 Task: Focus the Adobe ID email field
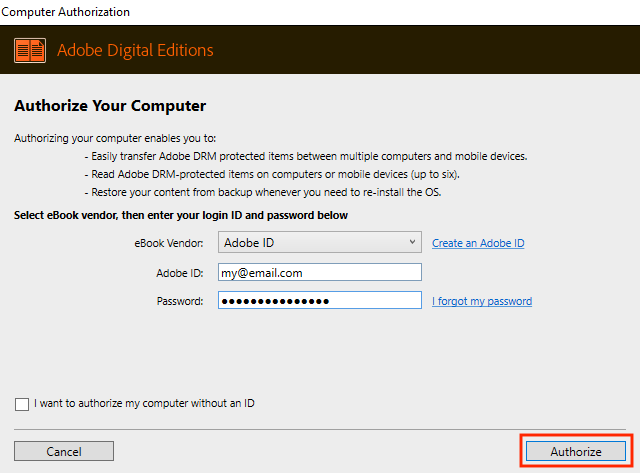(x=319, y=272)
